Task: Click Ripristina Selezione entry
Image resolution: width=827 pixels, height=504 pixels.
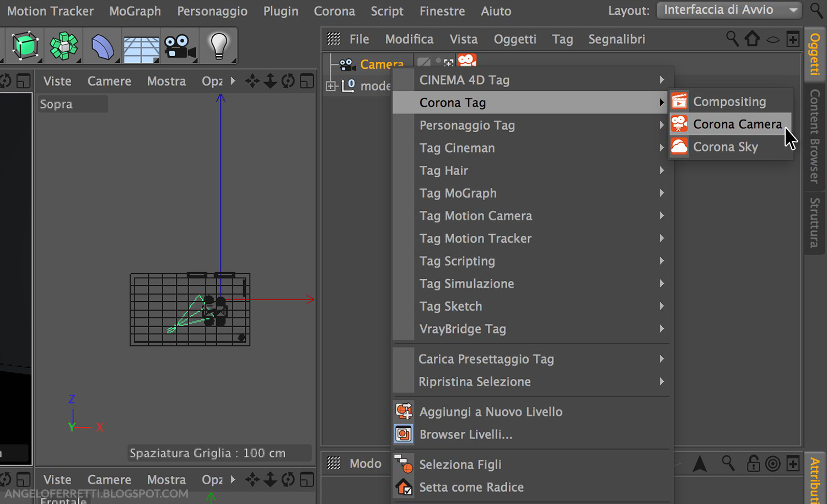Action: [x=530, y=381]
